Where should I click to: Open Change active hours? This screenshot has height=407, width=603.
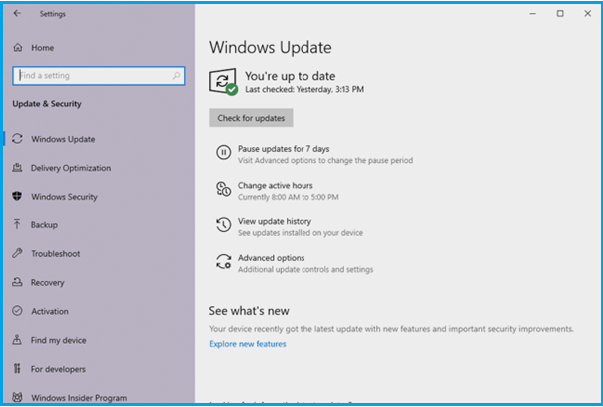[x=275, y=185]
